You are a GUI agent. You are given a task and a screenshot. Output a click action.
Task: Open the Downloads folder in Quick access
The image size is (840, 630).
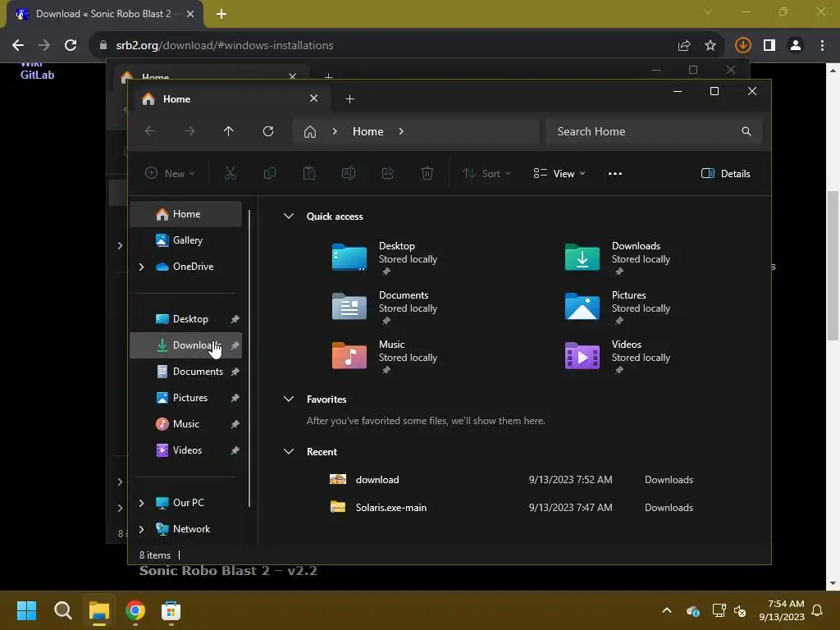pyautogui.click(x=618, y=258)
